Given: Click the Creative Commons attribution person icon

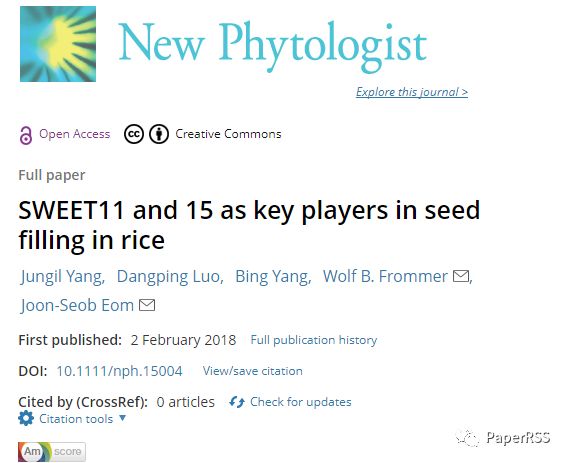Looking at the screenshot, I should click(159, 134).
